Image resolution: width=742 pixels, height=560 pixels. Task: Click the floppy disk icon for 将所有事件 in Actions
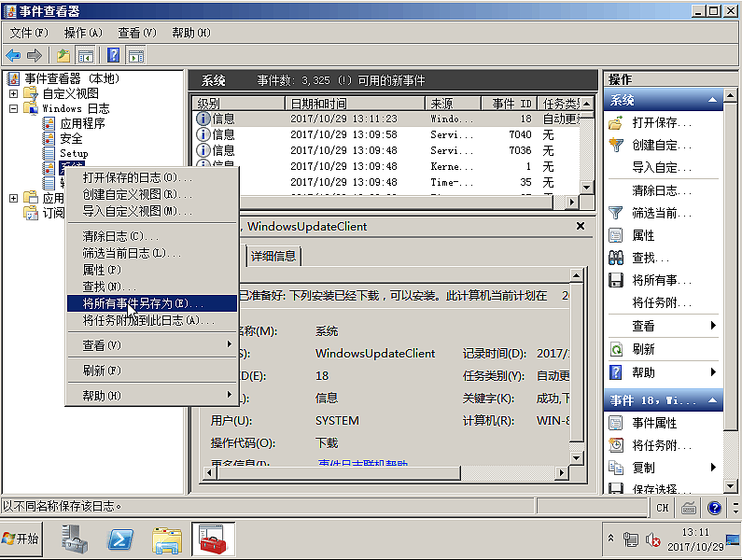tap(616, 280)
